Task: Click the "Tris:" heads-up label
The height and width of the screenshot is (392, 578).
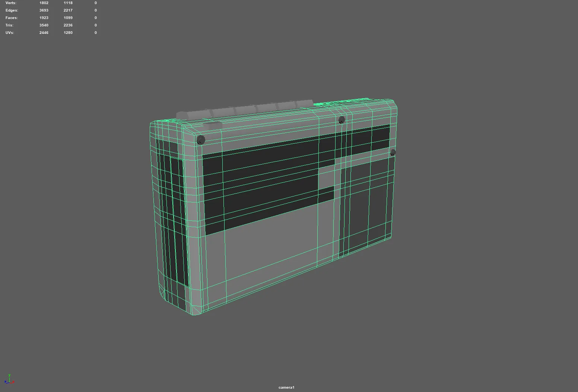Action: [x=9, y=25]
